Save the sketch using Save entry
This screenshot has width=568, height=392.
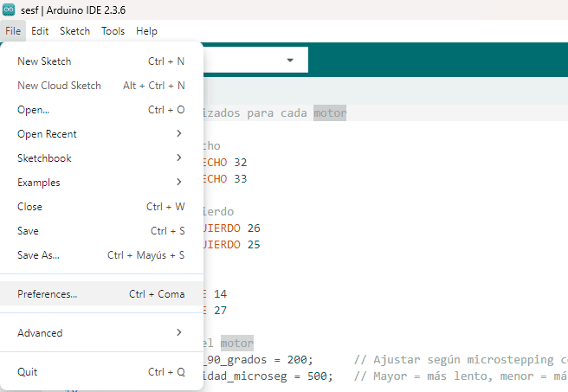(100, 231)
